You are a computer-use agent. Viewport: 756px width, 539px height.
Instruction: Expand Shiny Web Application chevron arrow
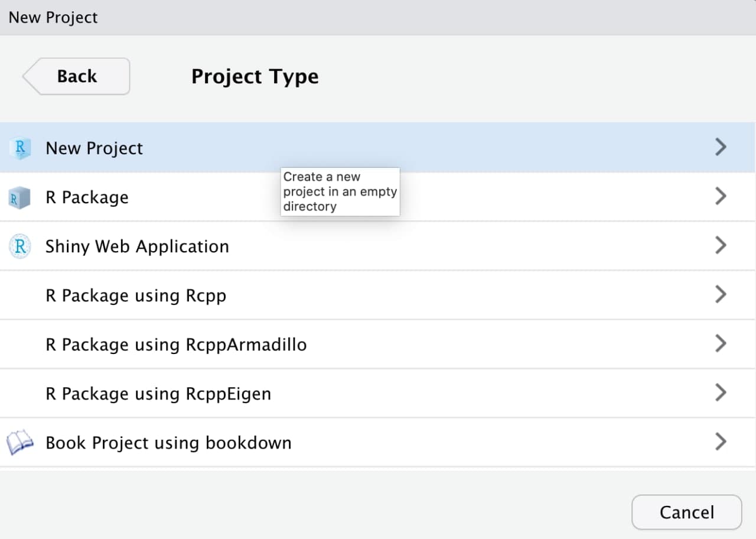pos(721,245)
